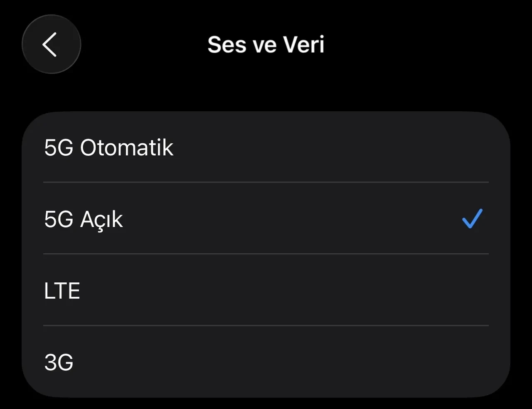The image size is (532, 409).
Task: Click the header text Ses ve Veri
Action: click(266, 44)
